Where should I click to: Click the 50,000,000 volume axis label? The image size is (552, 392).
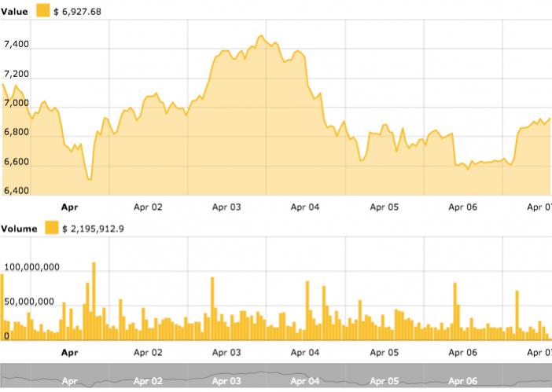(31, 301)
